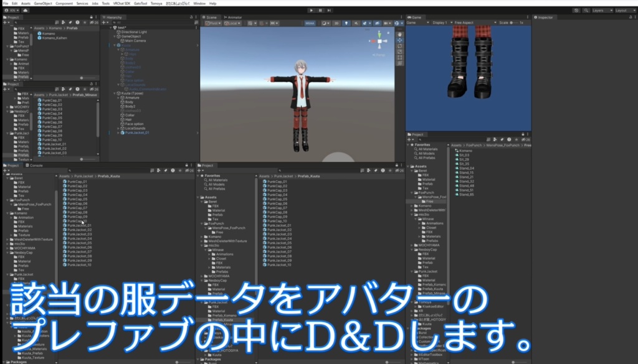638x364 pixels.
Task: Adjust the Game view Scale slider
Action: pos(513,23)
